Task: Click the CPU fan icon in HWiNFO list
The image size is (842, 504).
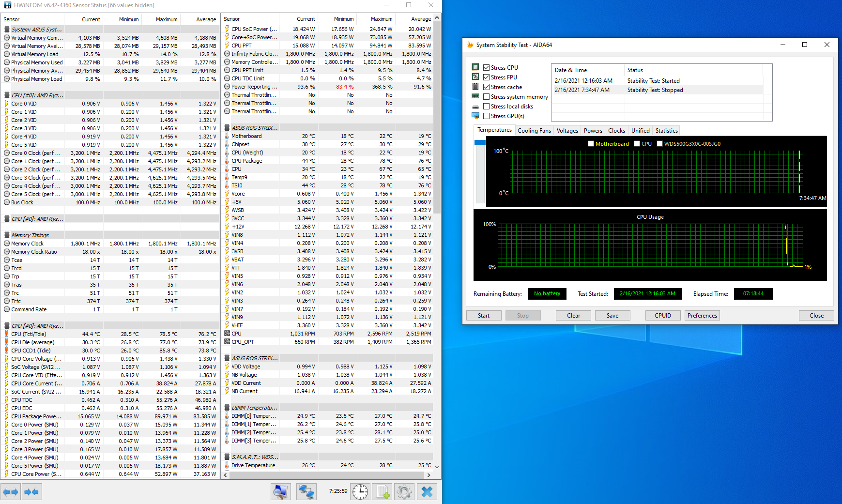Action: pos(227,334)
